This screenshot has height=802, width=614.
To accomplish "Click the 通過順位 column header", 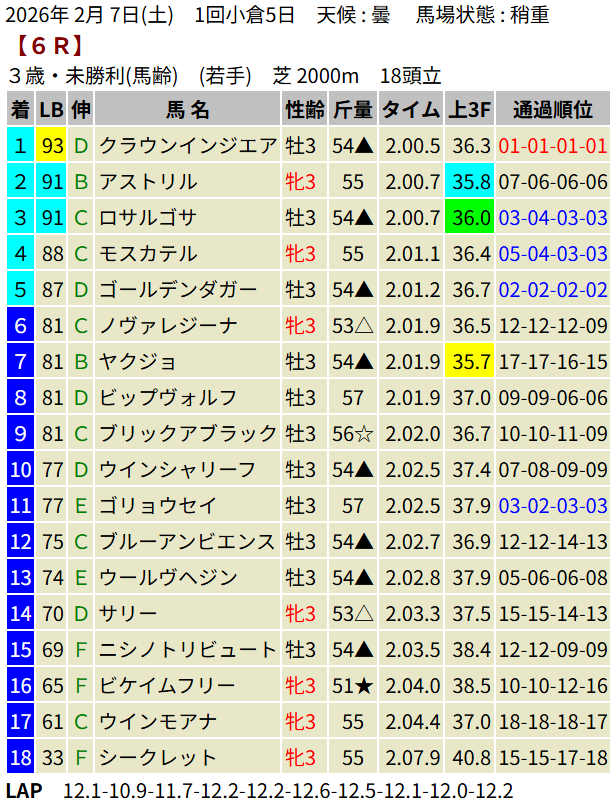I will click(553, 110).
